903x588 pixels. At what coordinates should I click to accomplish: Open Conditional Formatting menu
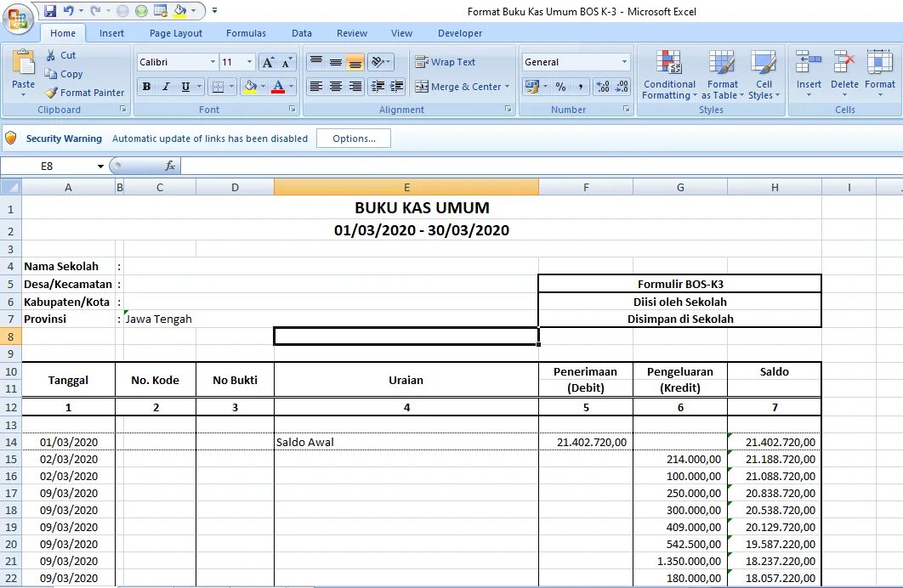pos(669,75)
